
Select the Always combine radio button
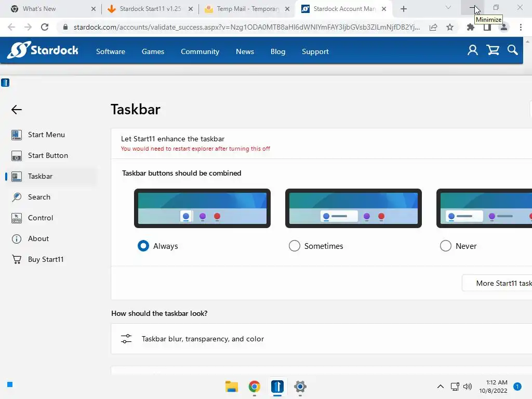coord(143,246)
